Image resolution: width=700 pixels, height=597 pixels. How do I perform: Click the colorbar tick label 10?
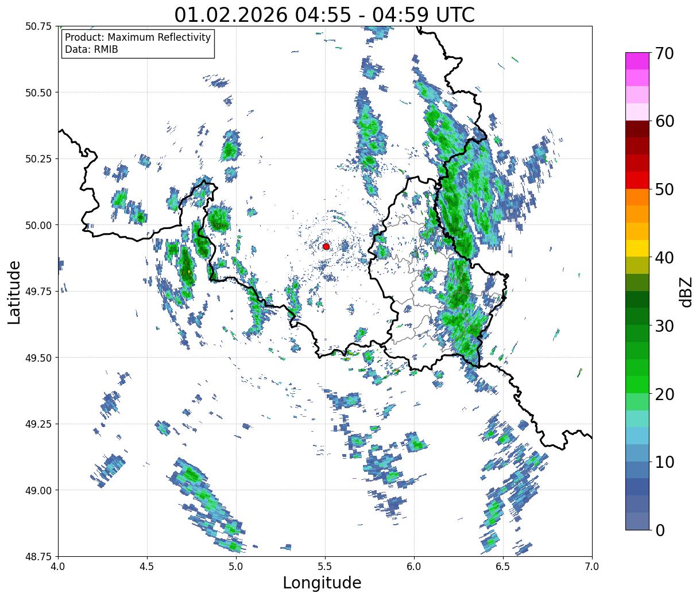click(x=664, y=462)
